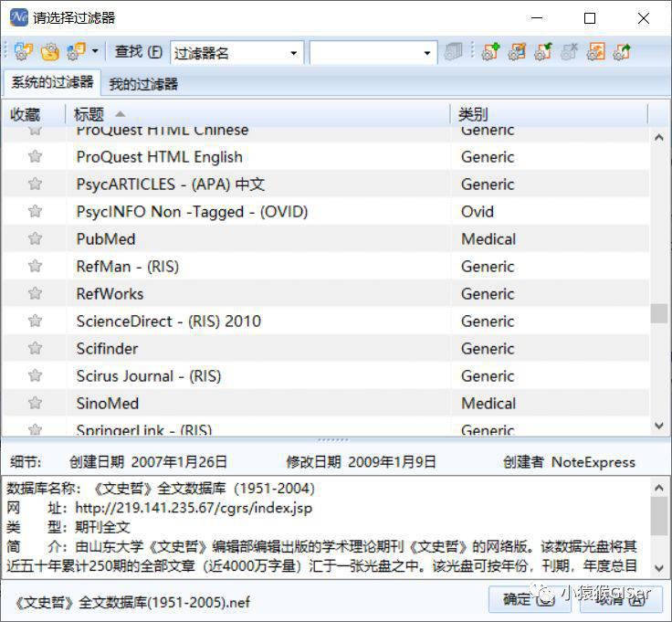Click the NoteExpress logo in title bar
Viewport: 672px width, 622px height.
(18, 18)
